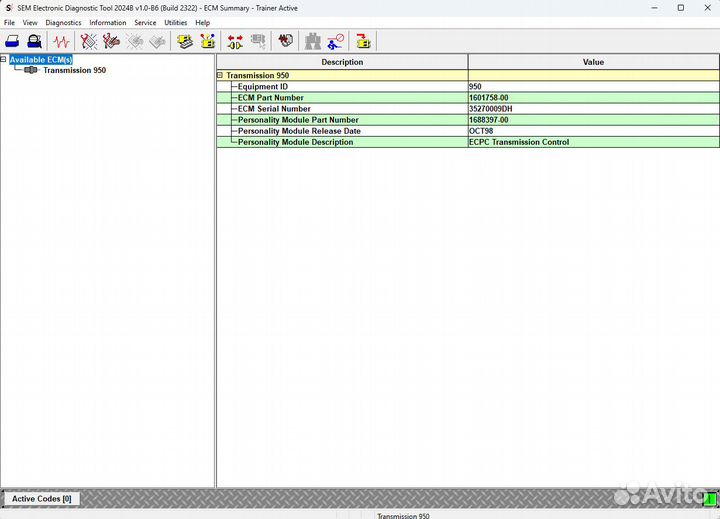Select Transmission 950 in the ECM tree
The image size is (720, 519).
pos(74,71)
